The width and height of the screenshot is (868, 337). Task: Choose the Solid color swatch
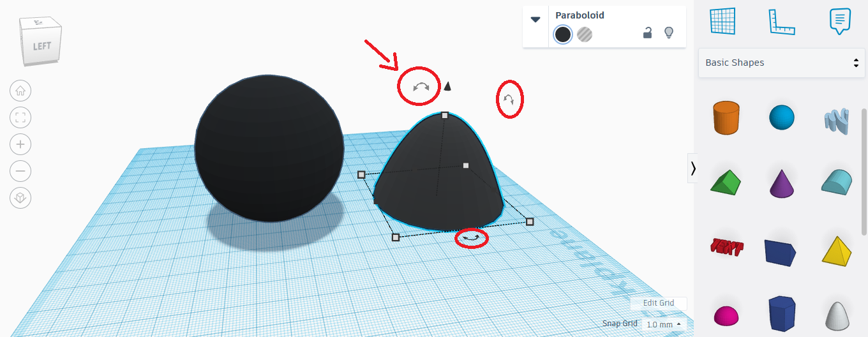(x=562, y=34)
